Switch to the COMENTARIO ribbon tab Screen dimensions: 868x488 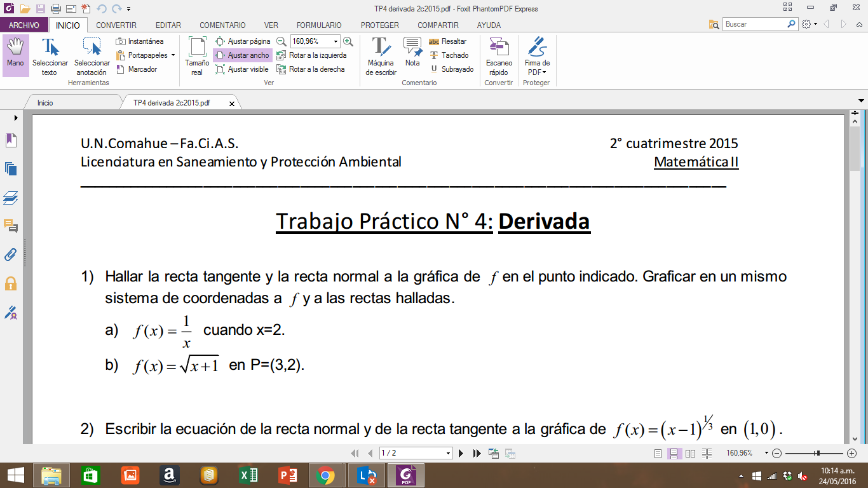pos(222,25)
